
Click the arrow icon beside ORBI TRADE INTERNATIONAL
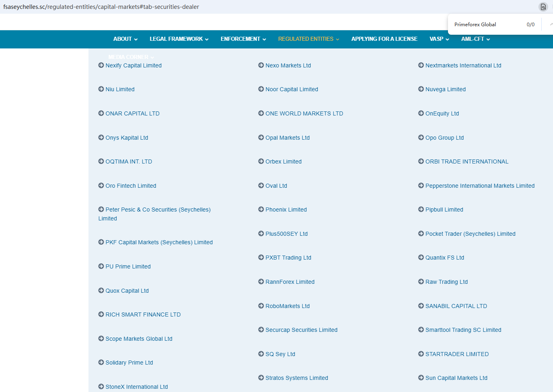[x=421, y=161]
